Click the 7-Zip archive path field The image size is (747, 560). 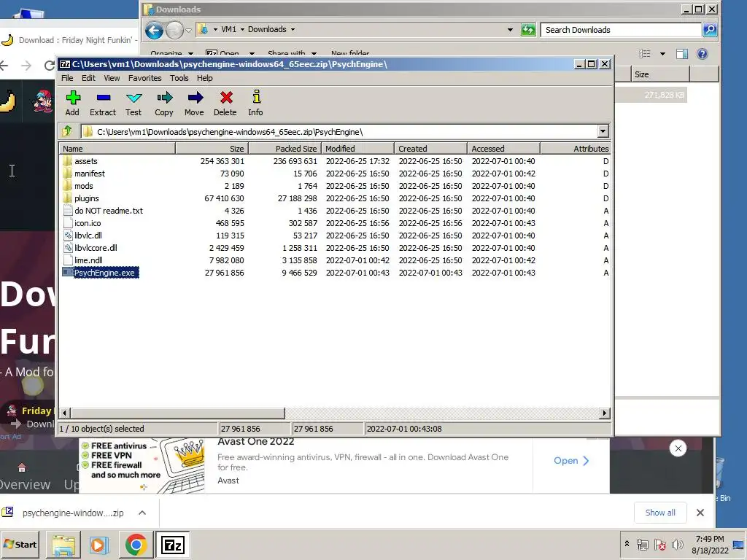339,132
